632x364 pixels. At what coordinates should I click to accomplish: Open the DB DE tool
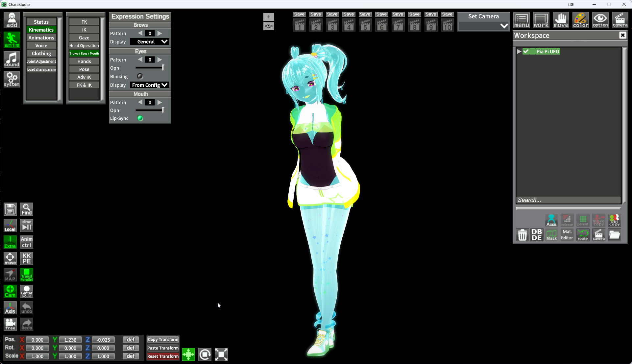click(x=537, y=235)
